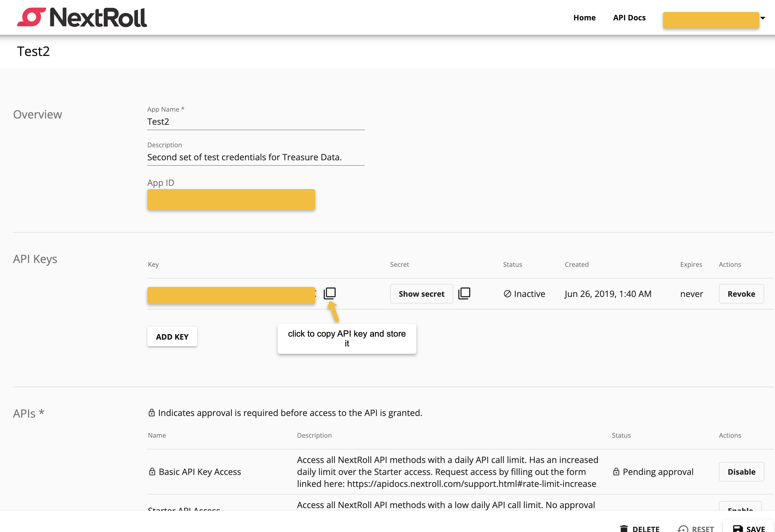Click the trash DELETE icon

(x=624, y=528)
